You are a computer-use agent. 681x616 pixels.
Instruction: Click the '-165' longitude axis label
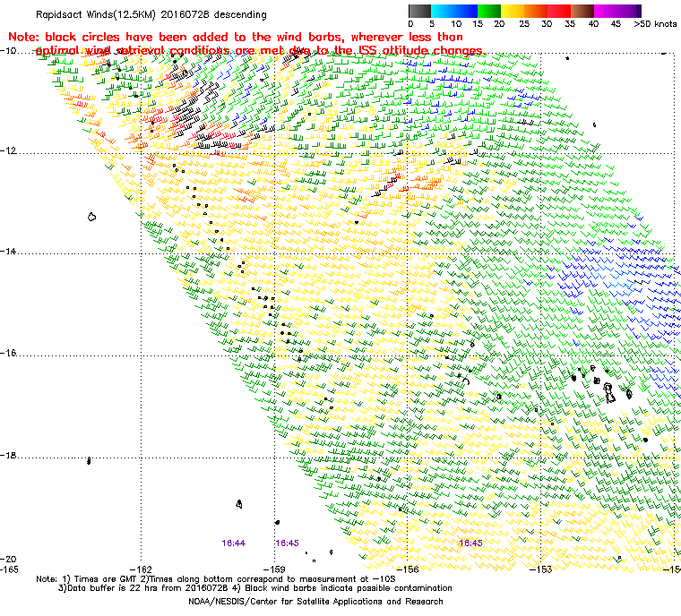[x=9, y=569]
